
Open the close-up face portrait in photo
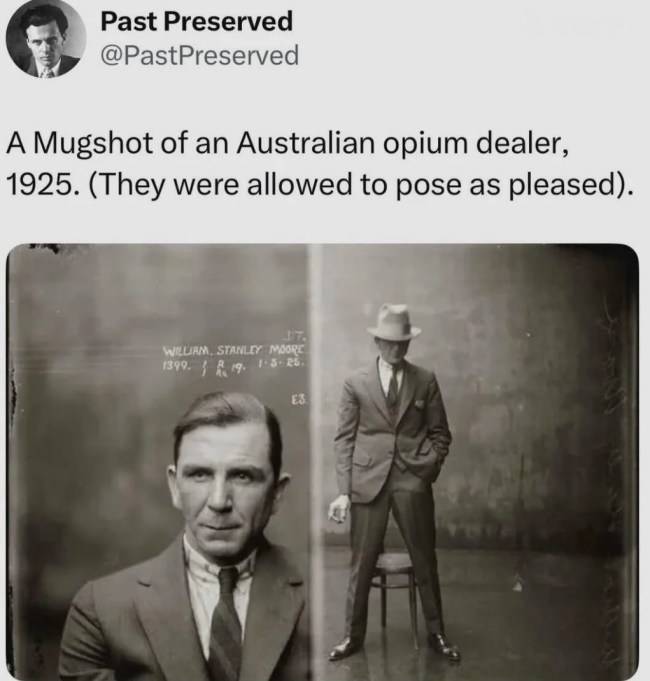pos(159,463)
